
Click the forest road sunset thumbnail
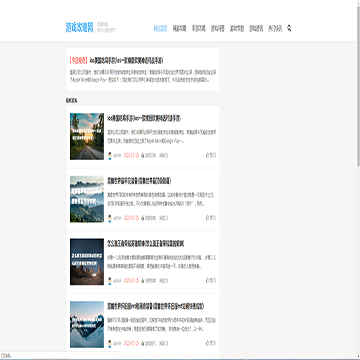tap(87, 136)
